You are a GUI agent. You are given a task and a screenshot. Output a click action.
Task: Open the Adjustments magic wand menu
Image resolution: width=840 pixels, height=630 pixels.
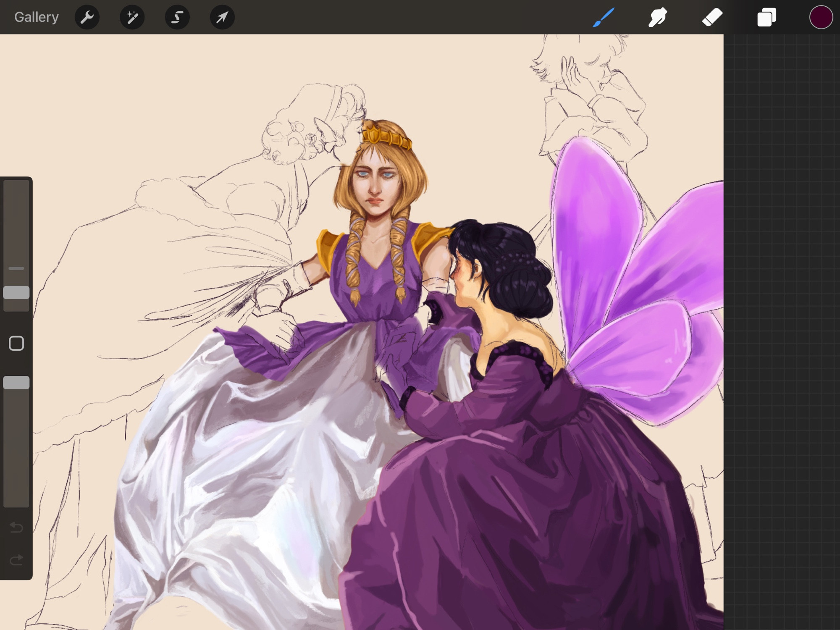point(132,17)
